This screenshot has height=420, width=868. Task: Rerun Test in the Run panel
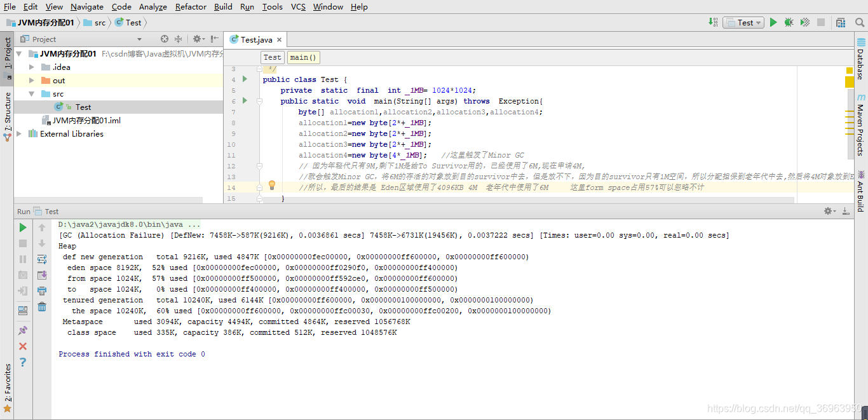pos(23,227)
